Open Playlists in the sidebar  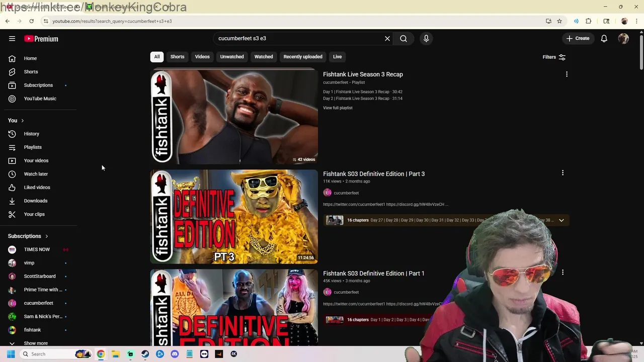pos(40,147)
